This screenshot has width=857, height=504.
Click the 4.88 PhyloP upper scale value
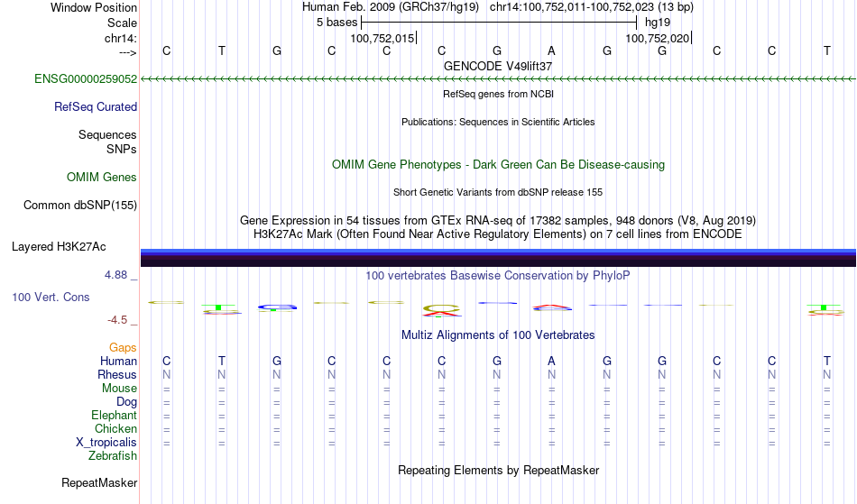click(x=115, y=275)
